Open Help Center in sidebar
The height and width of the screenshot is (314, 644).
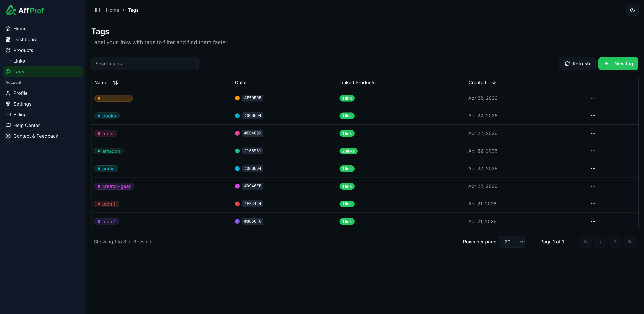26,125
